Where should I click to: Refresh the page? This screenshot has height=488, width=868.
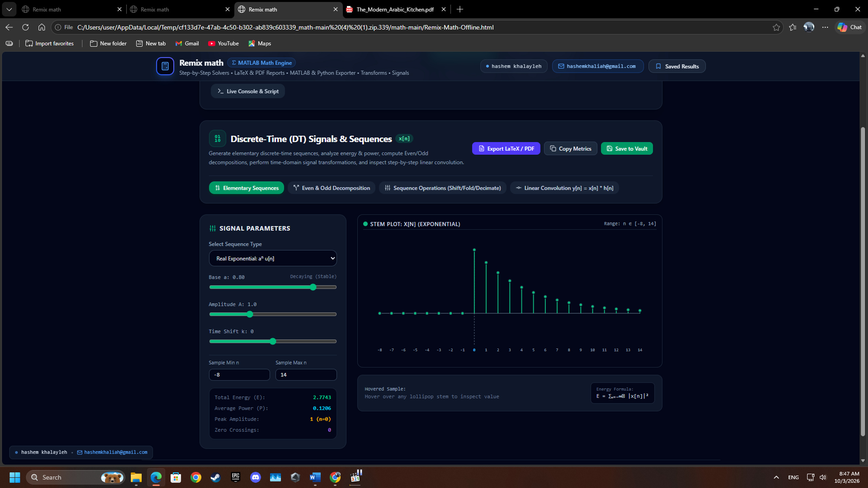point(25,27)
